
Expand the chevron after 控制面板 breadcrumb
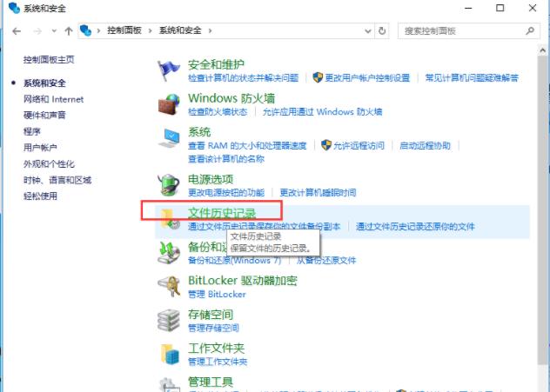click(151, 30)
